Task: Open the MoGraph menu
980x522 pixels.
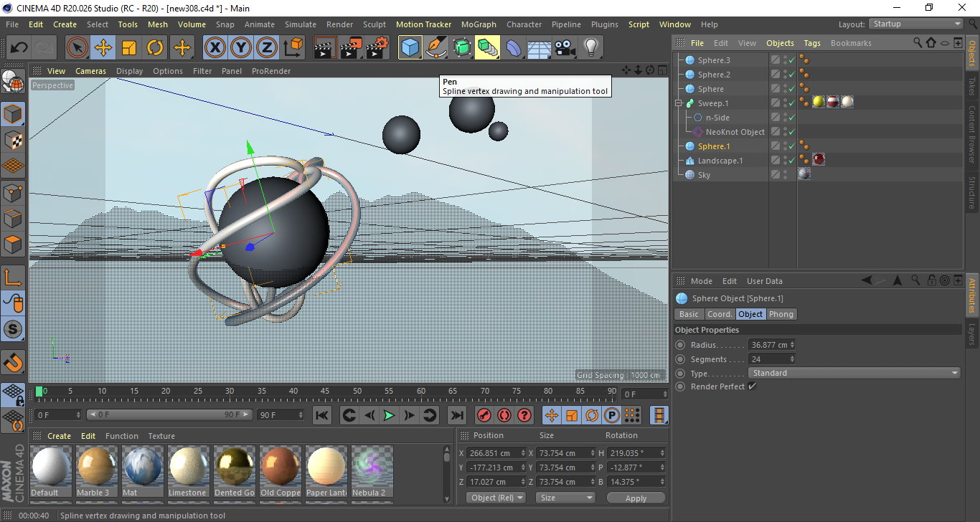Action: pos(479,24)
